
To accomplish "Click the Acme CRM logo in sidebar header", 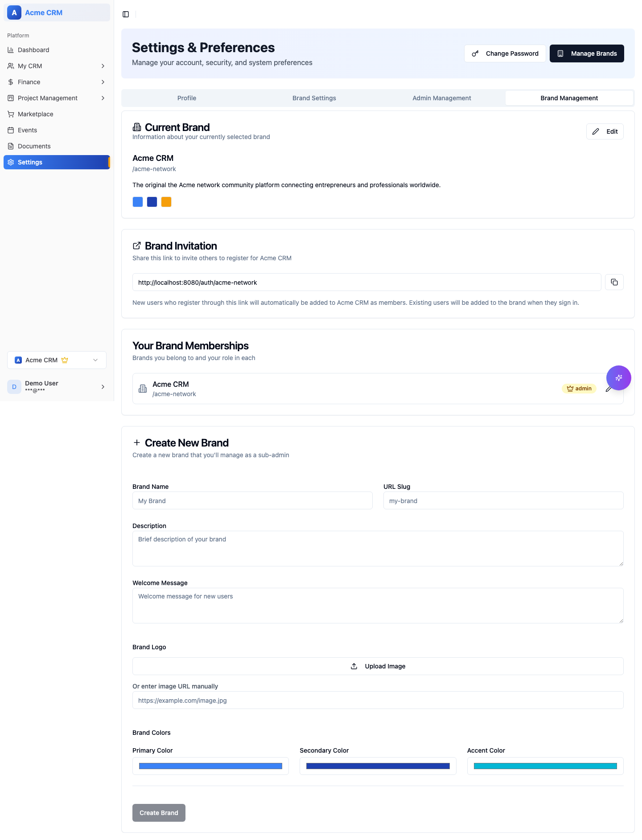I will [14, 12].
